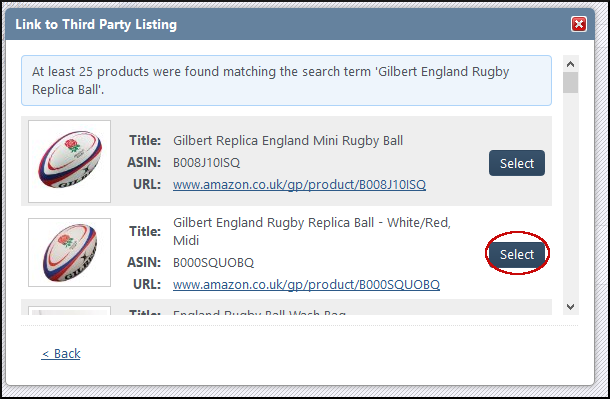610x399 pixels.
Task: Click the scrollbar up arrow
Action: [x=570, y=64]
